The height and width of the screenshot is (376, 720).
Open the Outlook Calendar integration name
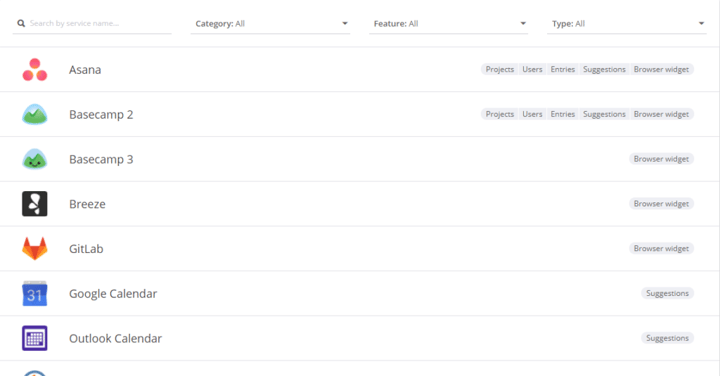pos(115,338)
